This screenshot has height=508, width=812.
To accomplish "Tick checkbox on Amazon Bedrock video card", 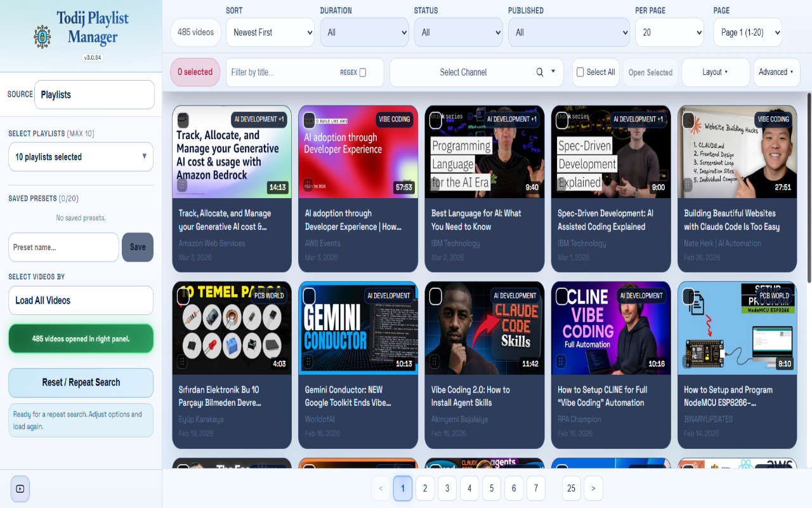I will pos(183,120).
